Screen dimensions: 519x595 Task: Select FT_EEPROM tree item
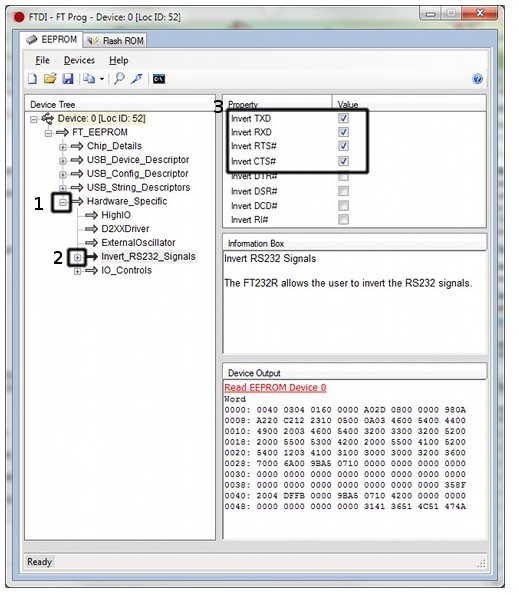coord(100,132)
